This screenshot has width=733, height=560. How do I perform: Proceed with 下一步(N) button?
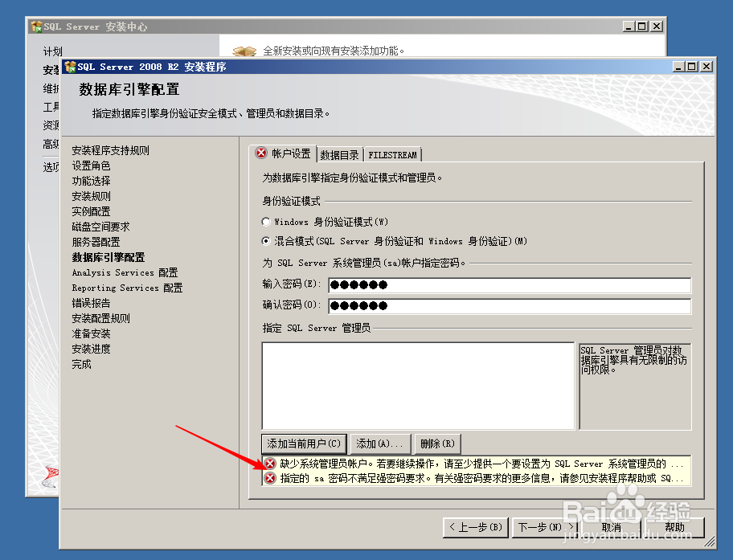tap(545, 527)
